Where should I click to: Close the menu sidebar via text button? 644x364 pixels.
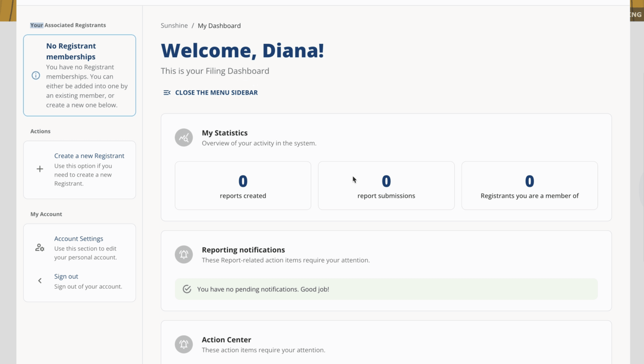[216, 93]
